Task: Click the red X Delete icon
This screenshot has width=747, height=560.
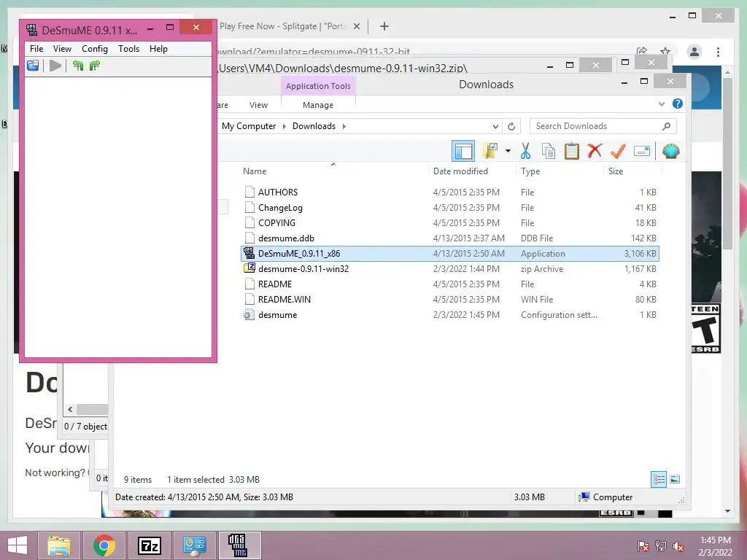Action: pyautogui.click(x=595, y=151)
